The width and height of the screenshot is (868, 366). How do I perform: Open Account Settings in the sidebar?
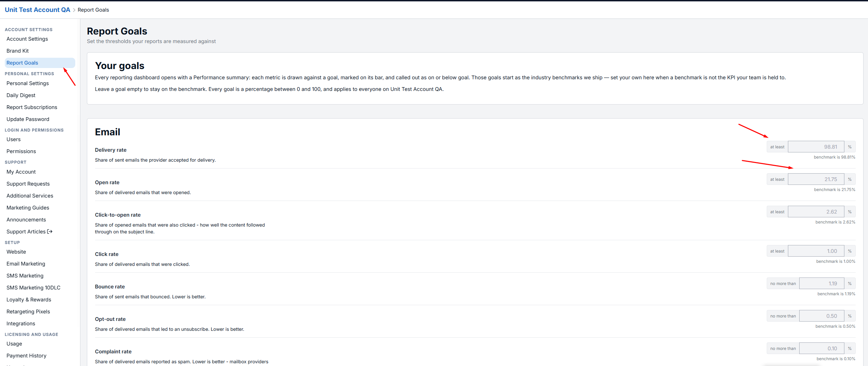27,39
